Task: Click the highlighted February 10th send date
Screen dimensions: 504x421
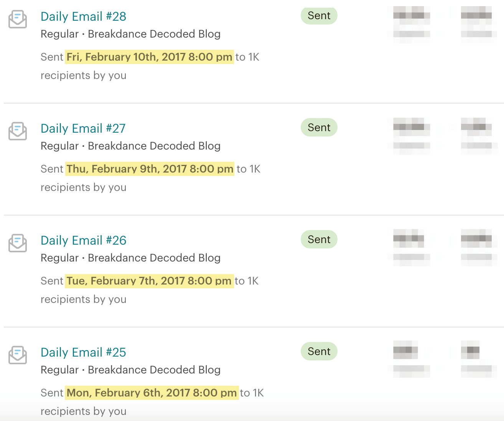Action: tap(149, 57)
